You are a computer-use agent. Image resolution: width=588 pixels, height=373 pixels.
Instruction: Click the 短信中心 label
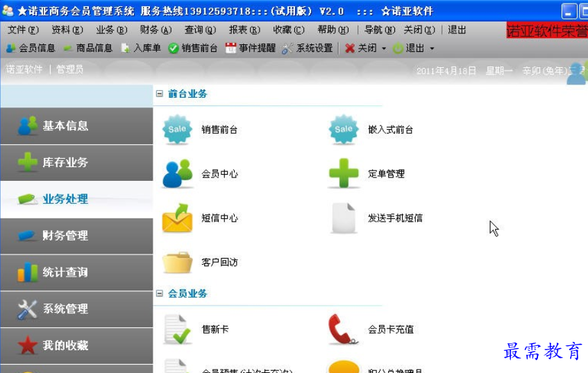[x=219, y=218]
